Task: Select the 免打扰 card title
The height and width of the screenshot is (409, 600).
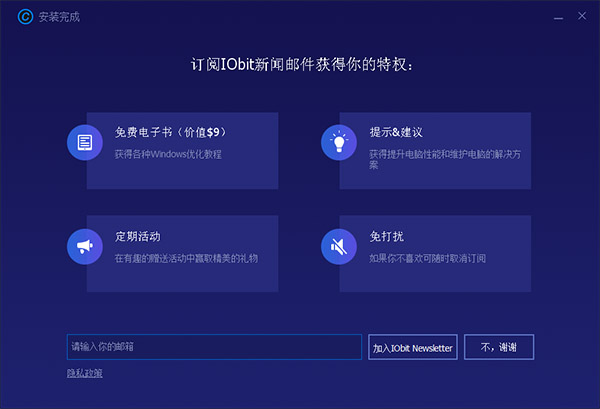Action: tap(385, 237)
